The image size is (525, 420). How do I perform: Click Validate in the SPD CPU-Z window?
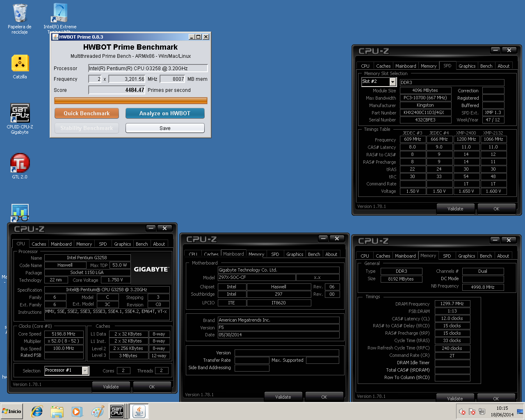(x=455, y=209)
